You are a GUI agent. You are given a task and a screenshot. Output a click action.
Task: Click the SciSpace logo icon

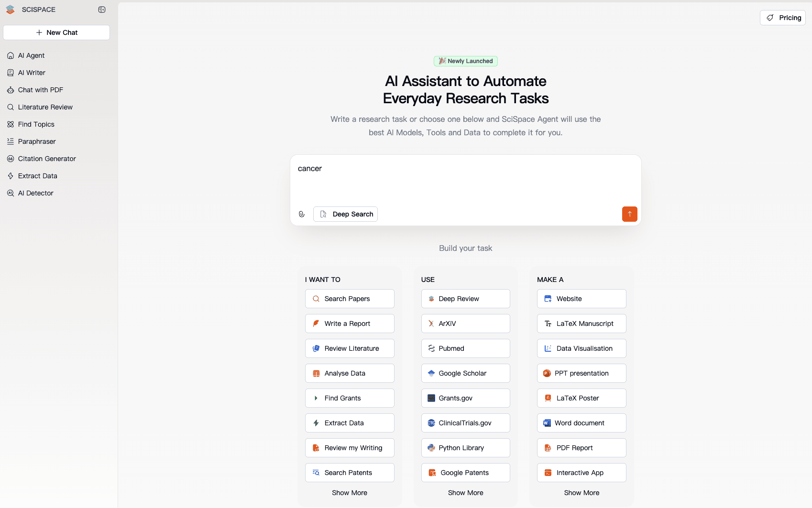click(11, 10)
